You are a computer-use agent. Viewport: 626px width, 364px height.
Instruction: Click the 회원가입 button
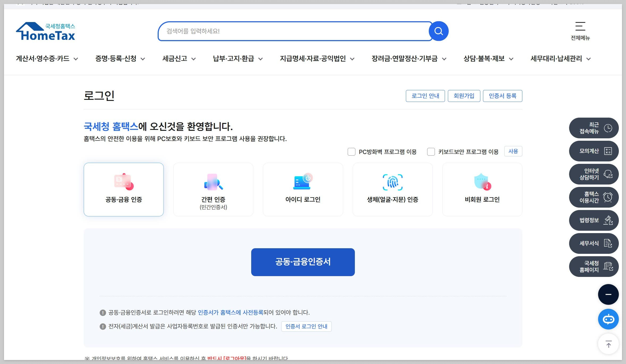[x=464, y=96]
